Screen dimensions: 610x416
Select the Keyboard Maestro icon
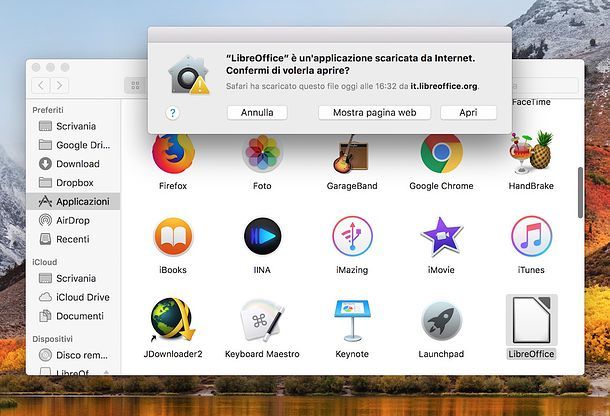(262, 321)
